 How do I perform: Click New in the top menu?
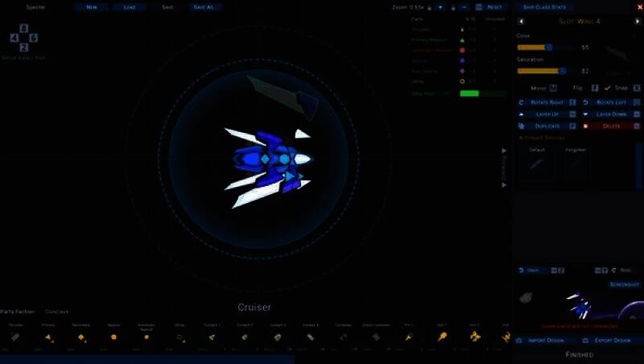point(92,7)
